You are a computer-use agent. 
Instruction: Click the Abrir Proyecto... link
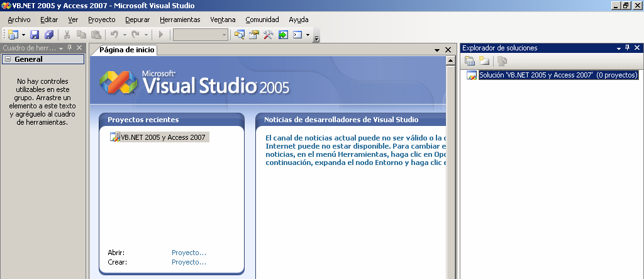click(x=189, y=253)
